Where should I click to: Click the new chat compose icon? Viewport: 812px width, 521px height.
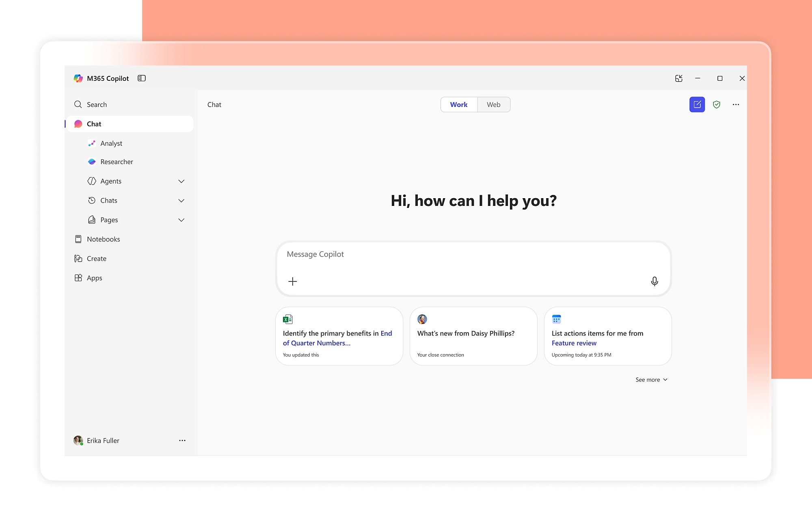click(x=697, y=104)
